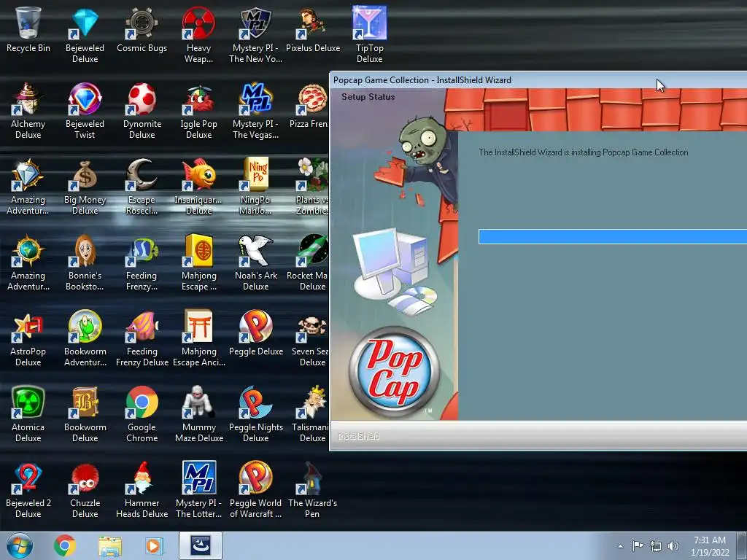The width and height of the screenshot is (747, 560).
Task: Open Chrome from the taskbar
Action: click(x=65, y=545)
